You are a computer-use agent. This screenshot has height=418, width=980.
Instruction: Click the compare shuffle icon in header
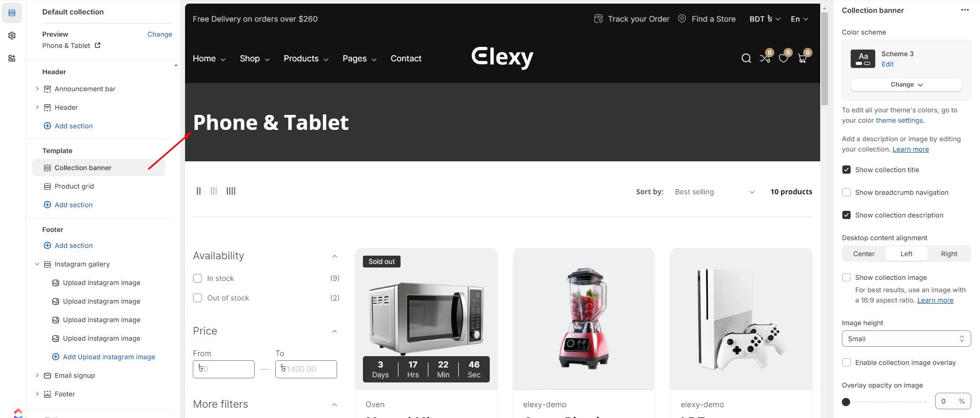point(765,58)
